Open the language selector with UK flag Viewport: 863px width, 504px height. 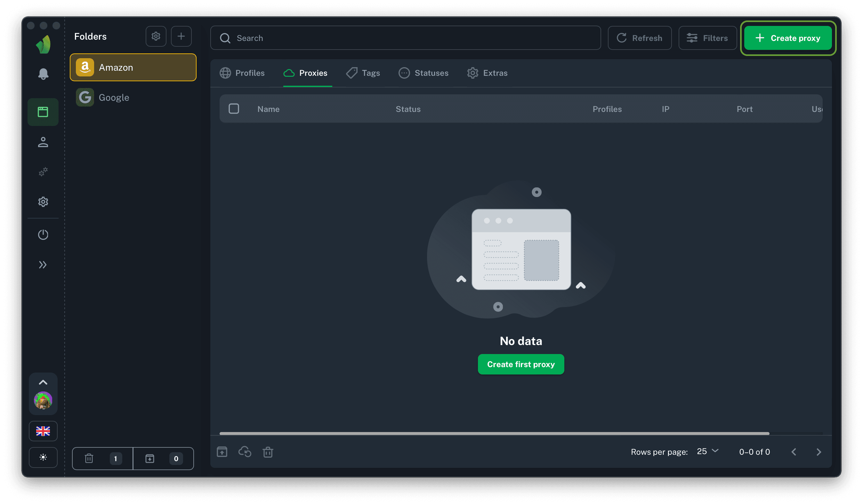tap(43, 431)
